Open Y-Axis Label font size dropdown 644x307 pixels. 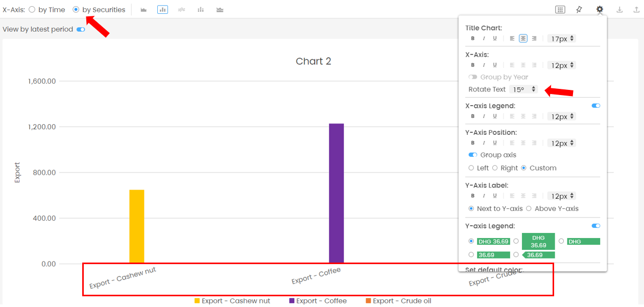point(562,196)
